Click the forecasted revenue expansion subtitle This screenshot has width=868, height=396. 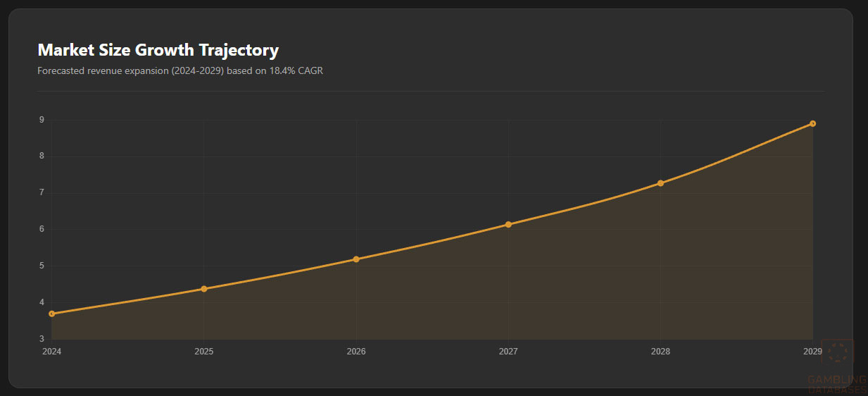pos(180,70)
